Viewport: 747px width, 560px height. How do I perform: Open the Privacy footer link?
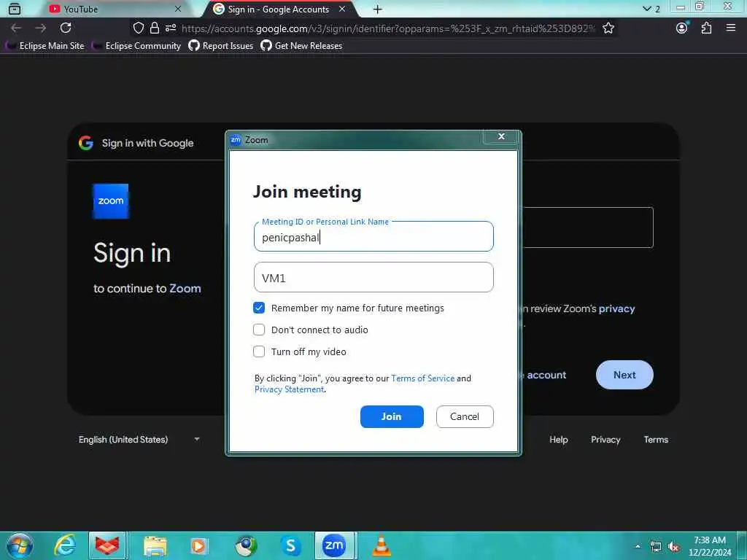(x=605, y=440)
